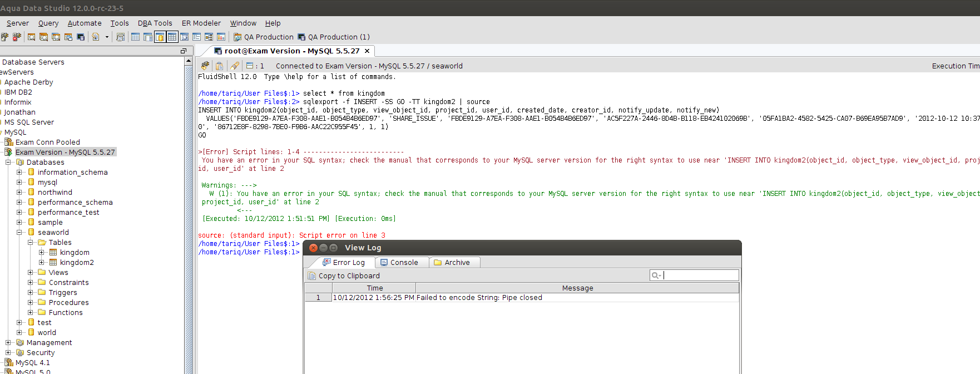The height and width of the screenshot is (374, 980).
Task: Open the ER Modeler menu
Action: point(201,23)
